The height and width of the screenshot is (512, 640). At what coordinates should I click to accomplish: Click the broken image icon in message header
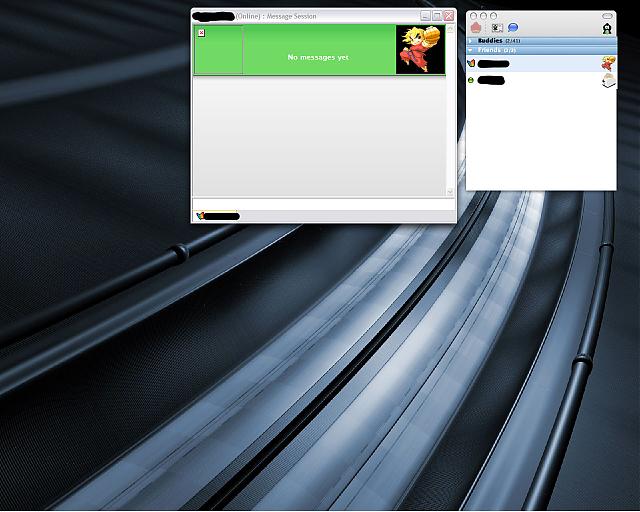tap(201, 33)
